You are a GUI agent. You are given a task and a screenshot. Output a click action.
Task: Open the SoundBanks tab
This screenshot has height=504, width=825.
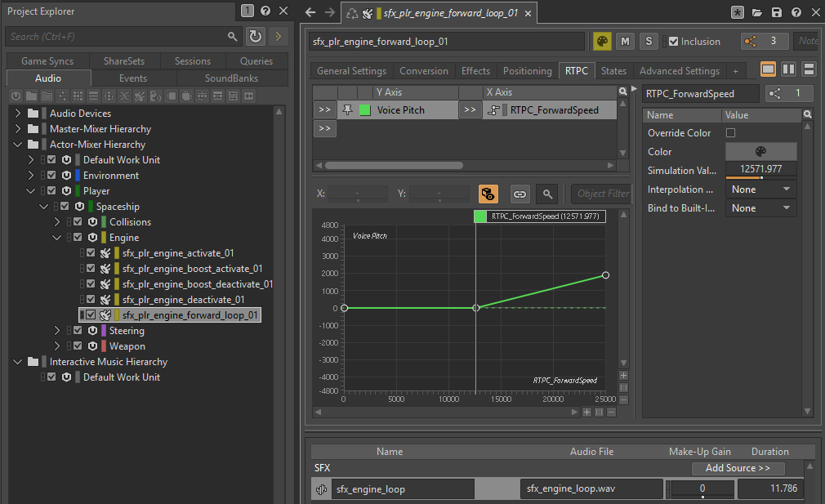click(x=231, y=78)
